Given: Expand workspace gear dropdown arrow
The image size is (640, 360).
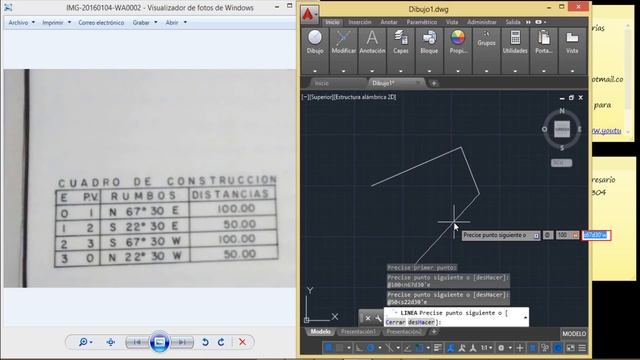Looking at the screenshot, I should (x=510, y=348).
